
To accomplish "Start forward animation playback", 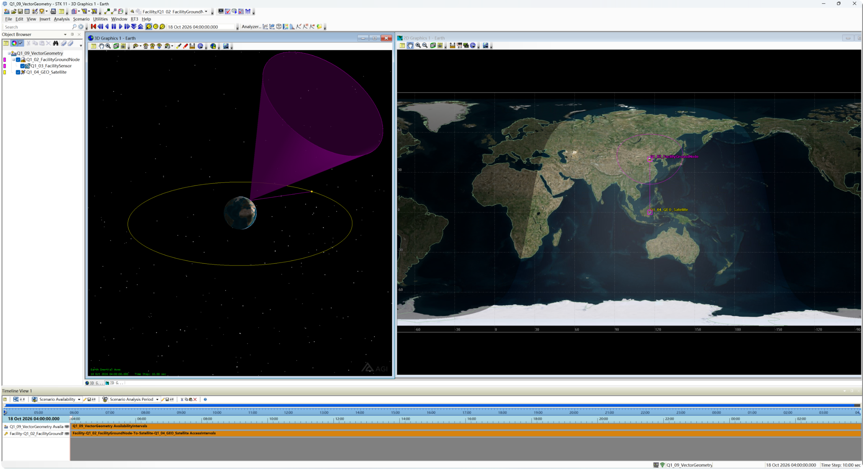I will tap(121, 27).
